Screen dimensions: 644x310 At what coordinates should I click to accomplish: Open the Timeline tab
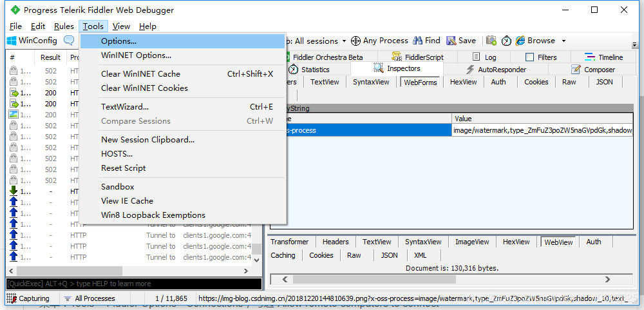tap(604, 57)
